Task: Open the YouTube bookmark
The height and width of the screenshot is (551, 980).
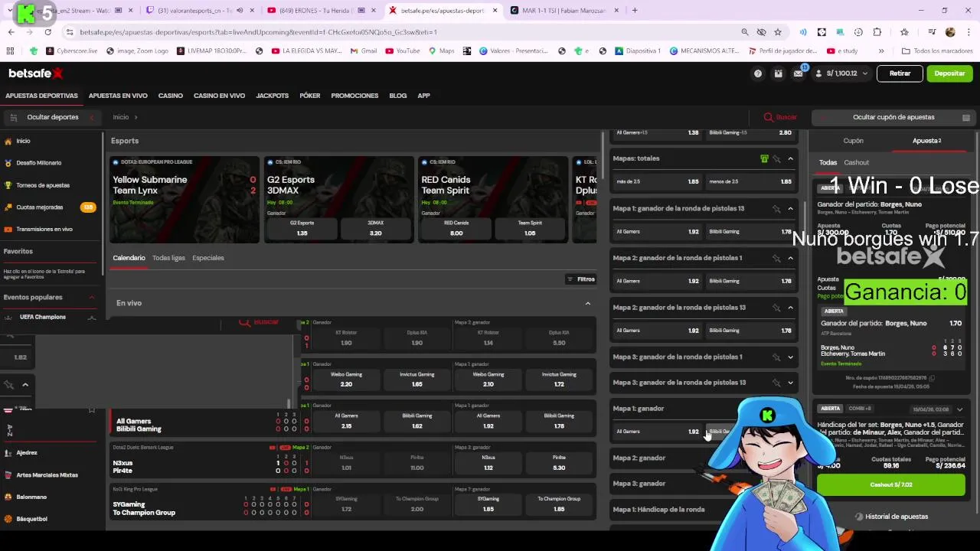Action: pyautogui.click(x=403, y=51)
